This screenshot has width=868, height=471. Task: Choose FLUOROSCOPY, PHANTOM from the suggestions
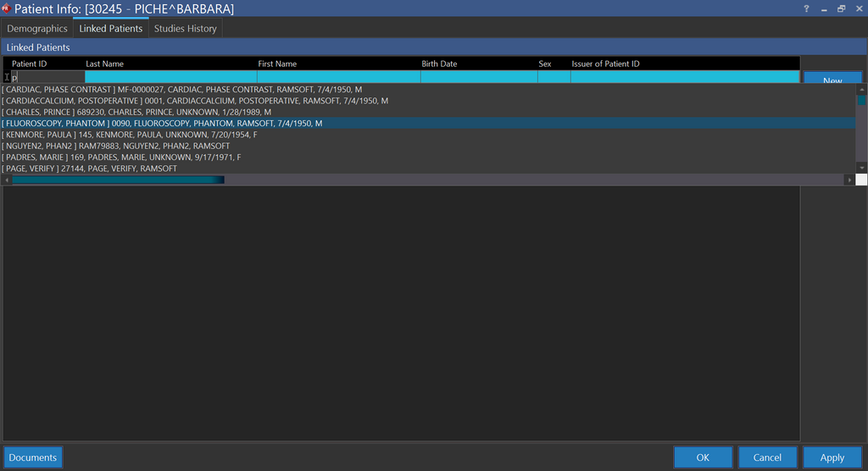tap(162, 124)
